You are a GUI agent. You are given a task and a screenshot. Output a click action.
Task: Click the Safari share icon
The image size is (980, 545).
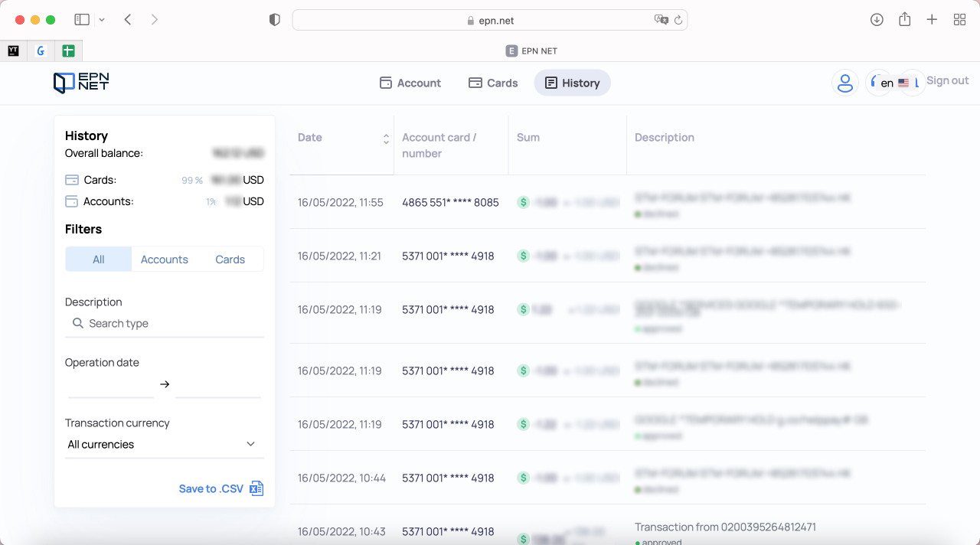[904, 20]
